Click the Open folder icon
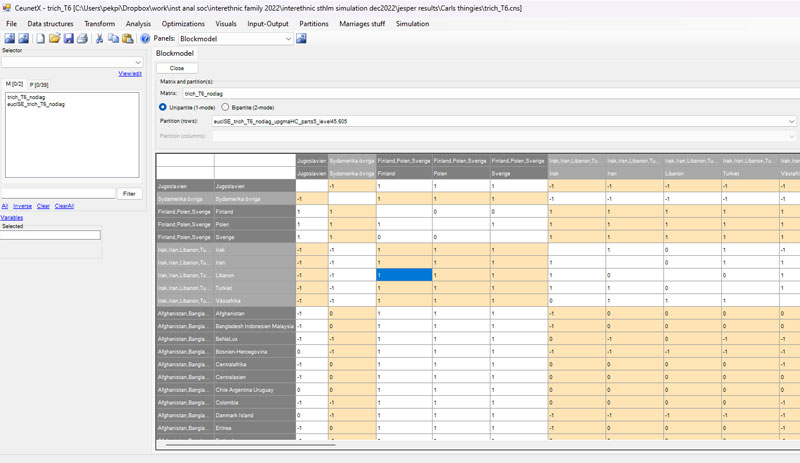Screen dimensions: 800x463 [x=54, y=39]
